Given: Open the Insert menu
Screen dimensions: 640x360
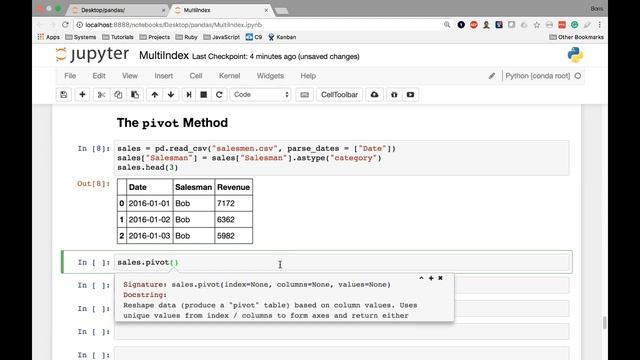Looking at the screenshot, I should (164, 76).
